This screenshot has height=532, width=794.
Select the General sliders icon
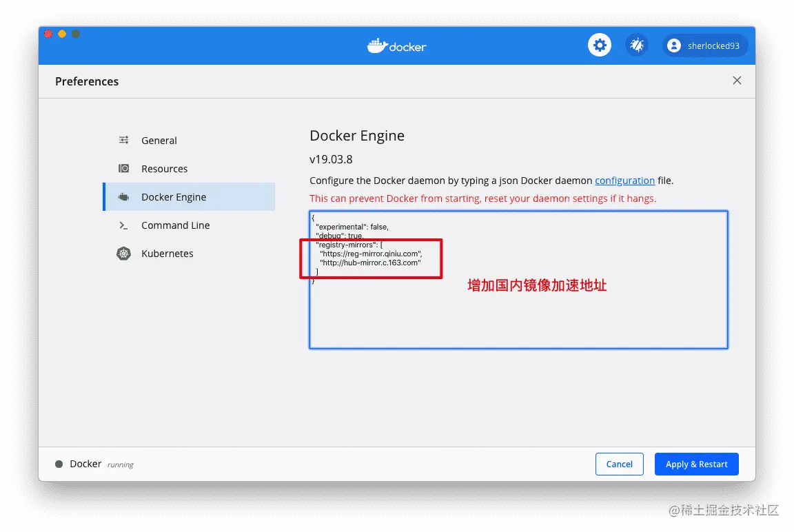point(123,140)
